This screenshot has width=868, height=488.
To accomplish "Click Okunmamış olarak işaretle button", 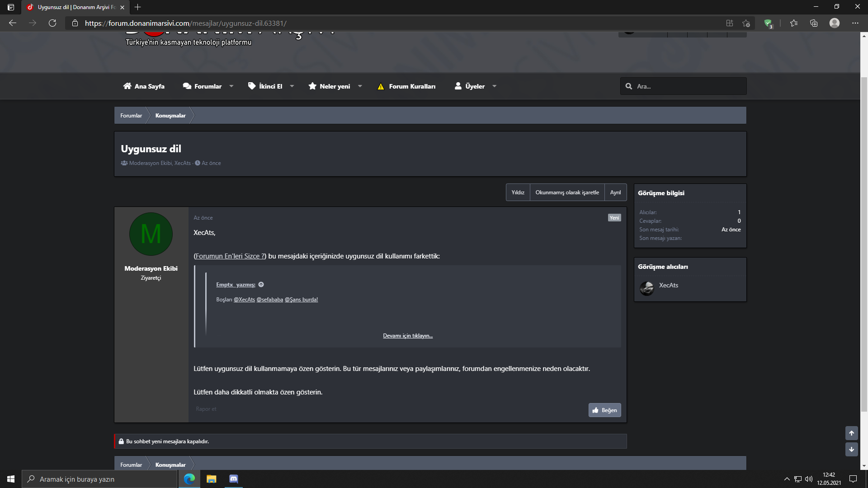I will pos(567,192).
